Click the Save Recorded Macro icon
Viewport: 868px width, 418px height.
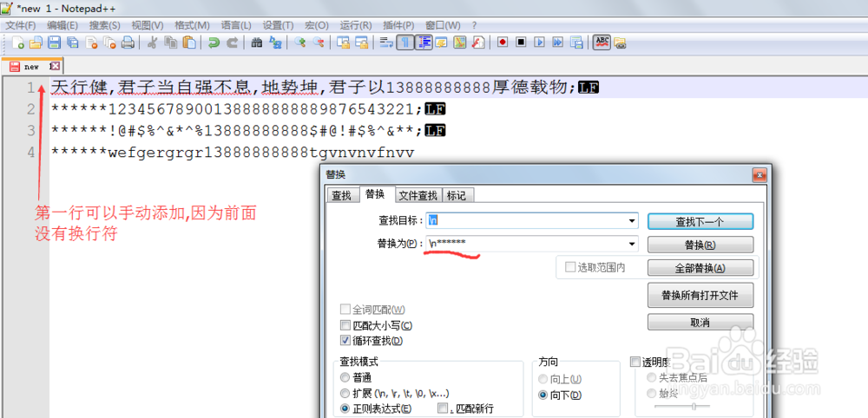pos(576,42)
